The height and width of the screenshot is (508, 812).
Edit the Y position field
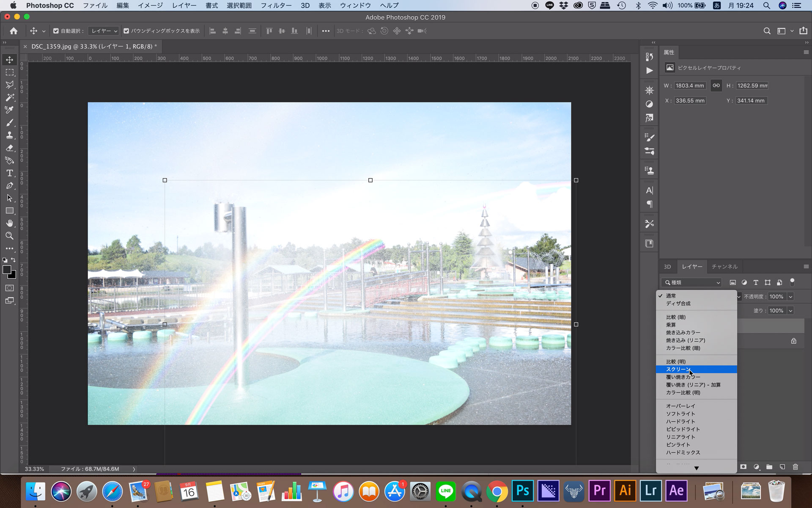(751, 101)
